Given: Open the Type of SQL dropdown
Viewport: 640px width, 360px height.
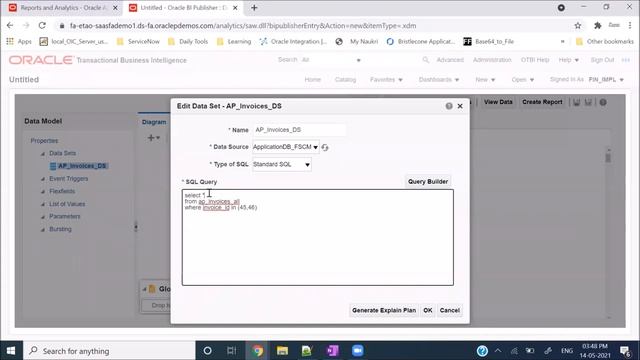Looking at the screenshot, I should coord(282,164).
